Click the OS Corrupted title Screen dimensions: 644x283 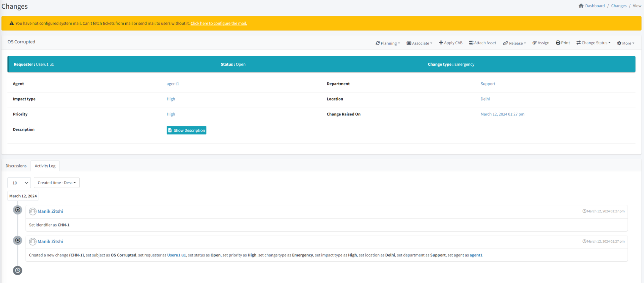click(22, 42)
